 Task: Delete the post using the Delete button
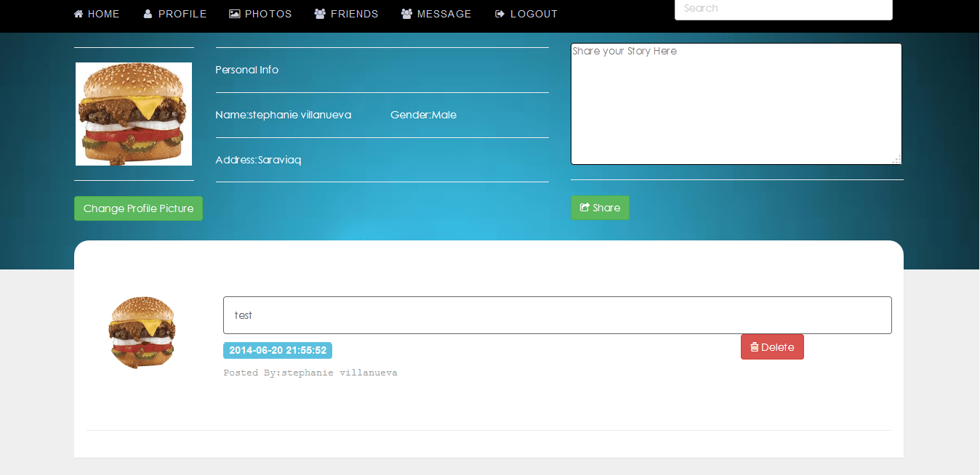(x=772, y=346)
